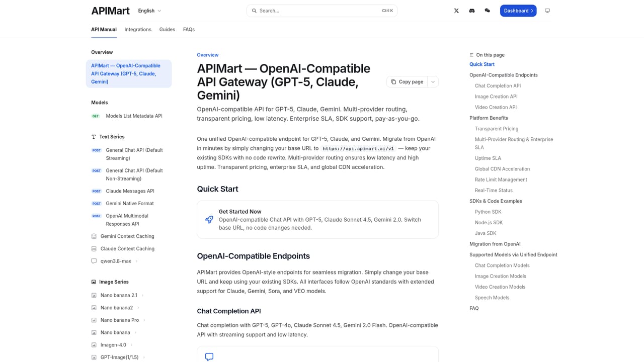The height and width of the screenshot is (362, 644).
Task: Expand the qwen3.8-max sidebar item
Action: (x=136, y=261)
